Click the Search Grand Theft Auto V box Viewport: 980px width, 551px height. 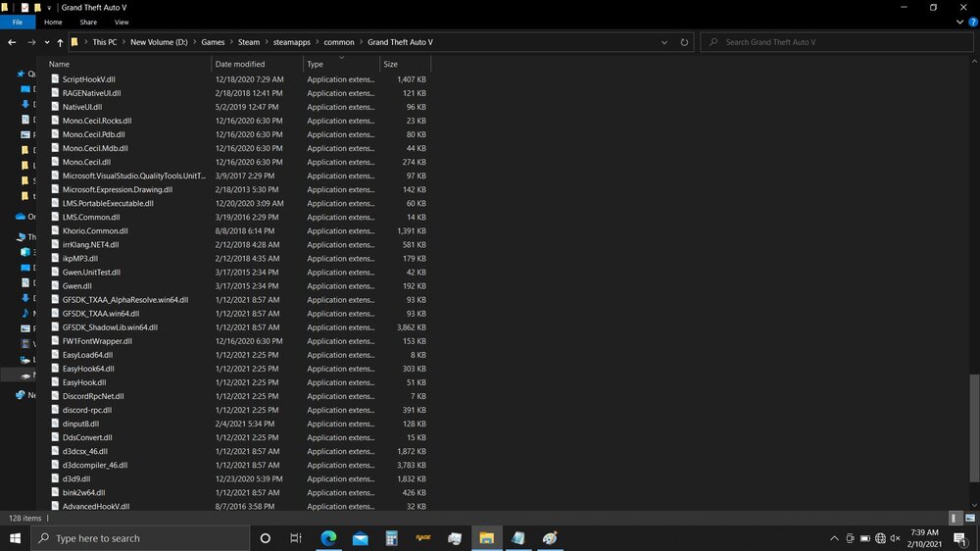836,42
